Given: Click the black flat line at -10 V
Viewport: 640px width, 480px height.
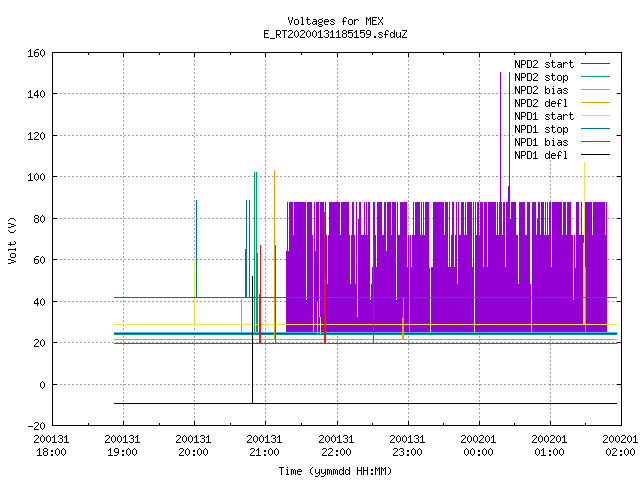Looking at the screenshot, I should [365, 403].
